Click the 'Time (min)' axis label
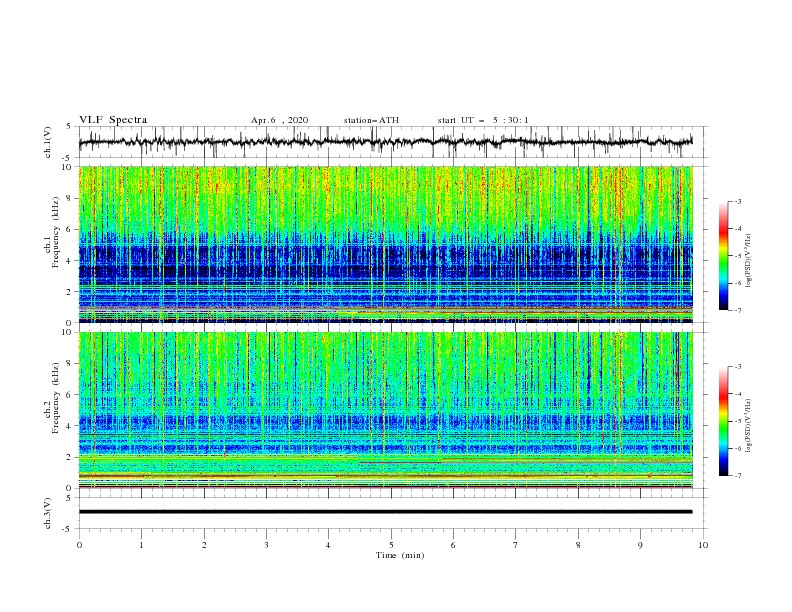The width and height of the screenshot is (792, 612). pos(400,555)
